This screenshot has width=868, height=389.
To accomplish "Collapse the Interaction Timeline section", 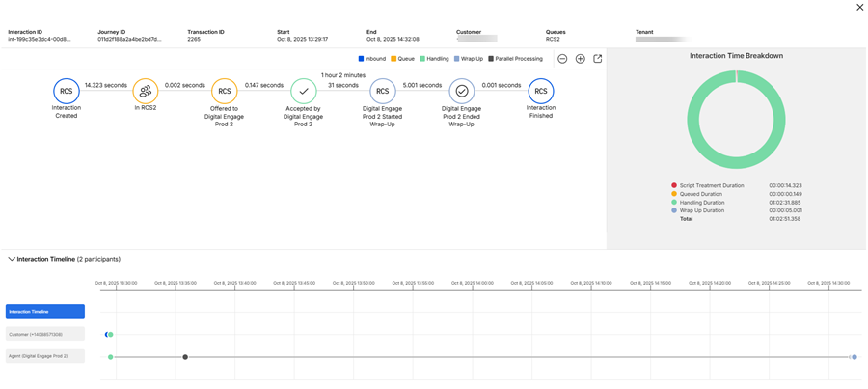I will point(12,260).
